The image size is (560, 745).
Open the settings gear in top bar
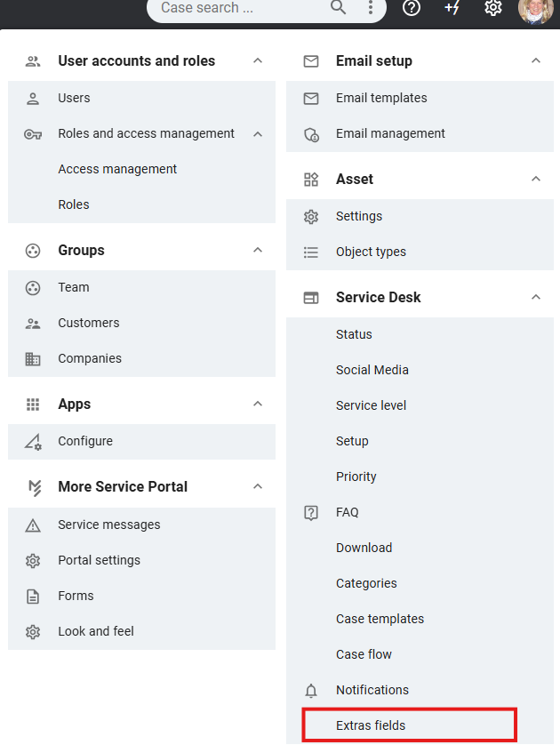click(493, 8)
